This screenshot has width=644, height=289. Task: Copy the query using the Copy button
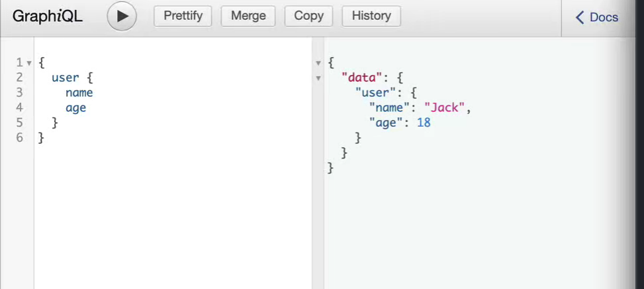click(x=308, y=16)
